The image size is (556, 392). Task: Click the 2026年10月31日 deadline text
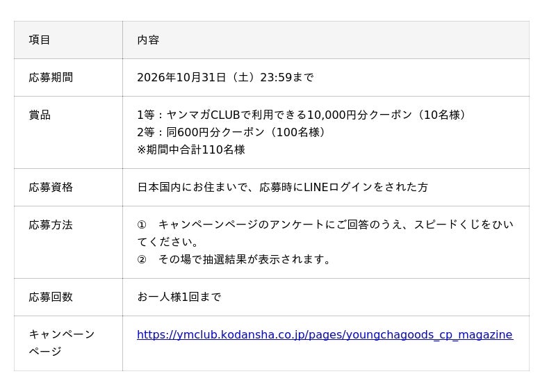tap(225, 77)
